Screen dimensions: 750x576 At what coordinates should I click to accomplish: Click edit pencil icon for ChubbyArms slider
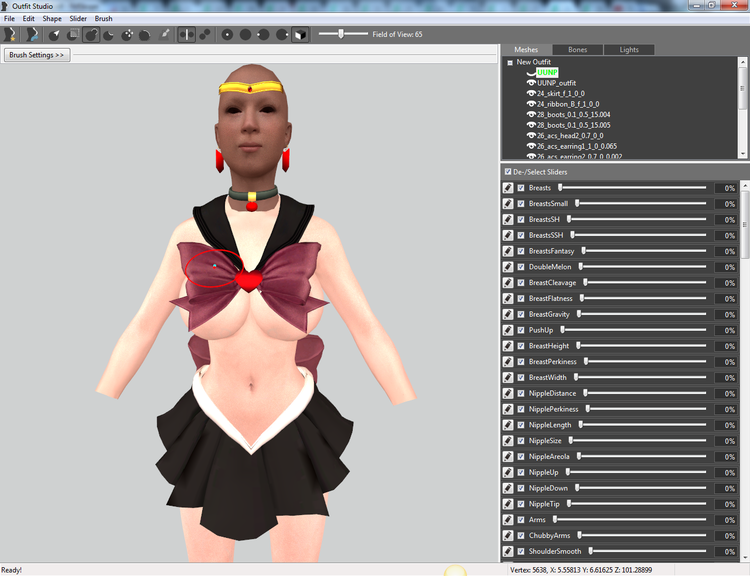pyautogui.click(x=508, y=535)
